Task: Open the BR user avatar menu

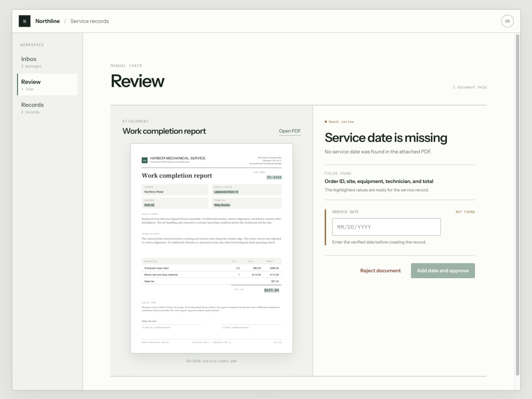Action: [x=507, y=21]
